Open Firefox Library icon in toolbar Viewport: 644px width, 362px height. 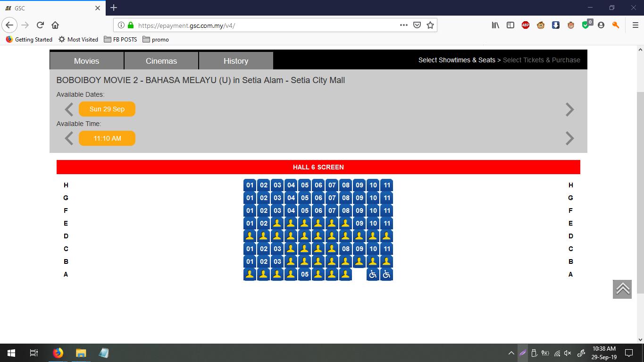[495, 25]
